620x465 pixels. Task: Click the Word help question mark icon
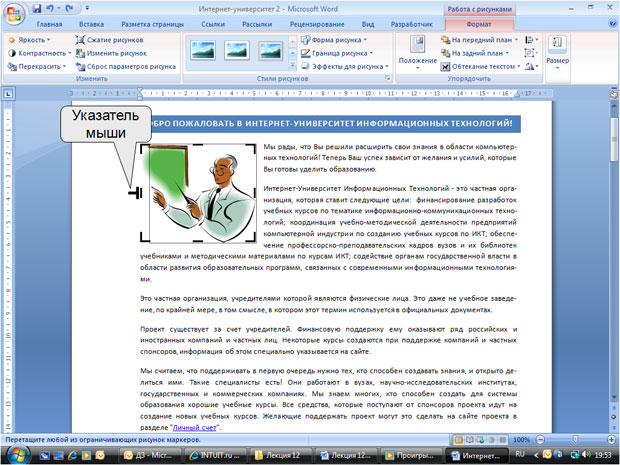(612, 24)
